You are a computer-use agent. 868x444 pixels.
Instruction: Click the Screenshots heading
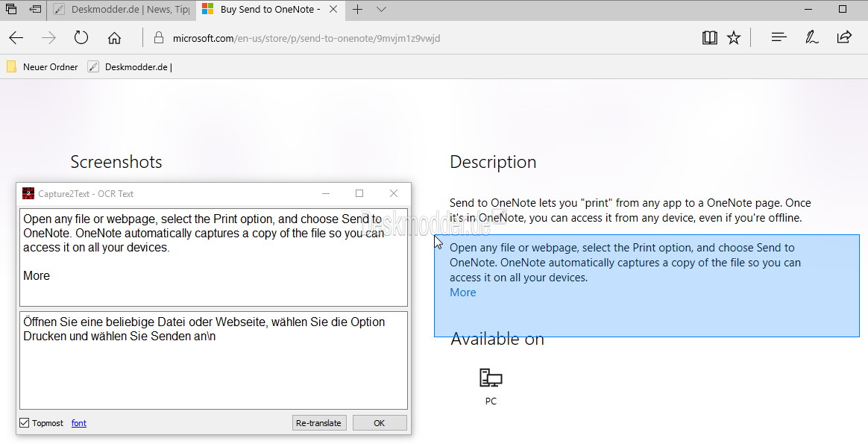coord(116,162)
